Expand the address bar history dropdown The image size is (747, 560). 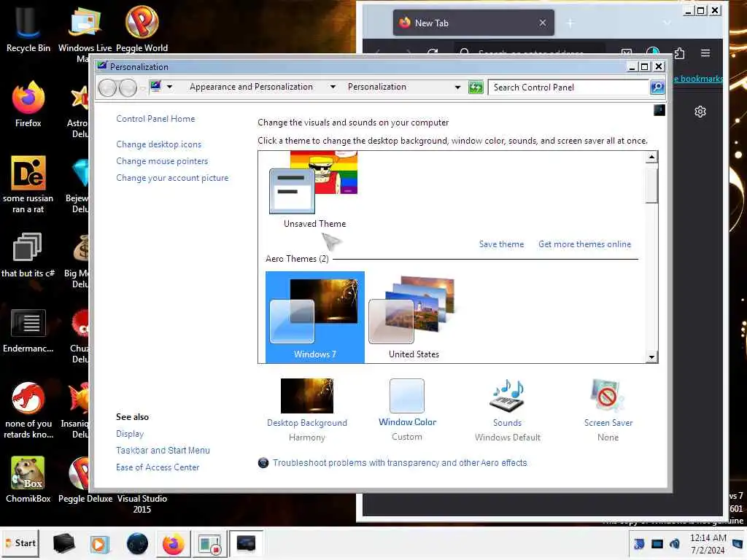click(457, 87)
